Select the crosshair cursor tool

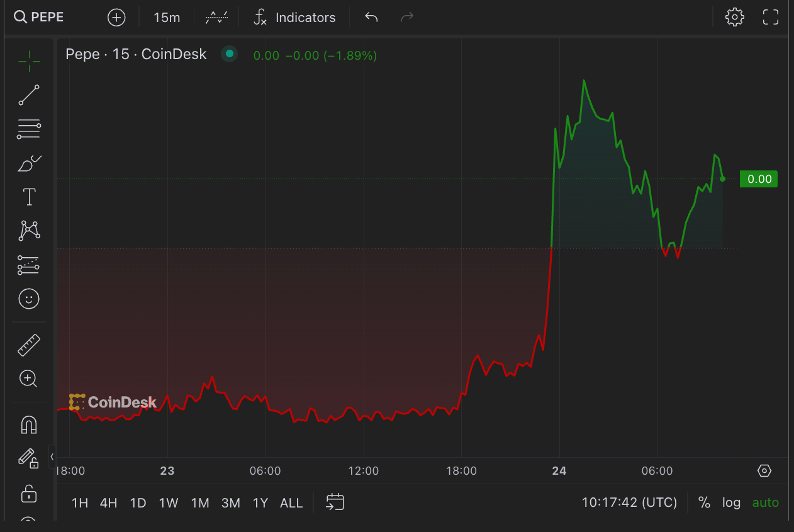[28, 61]
